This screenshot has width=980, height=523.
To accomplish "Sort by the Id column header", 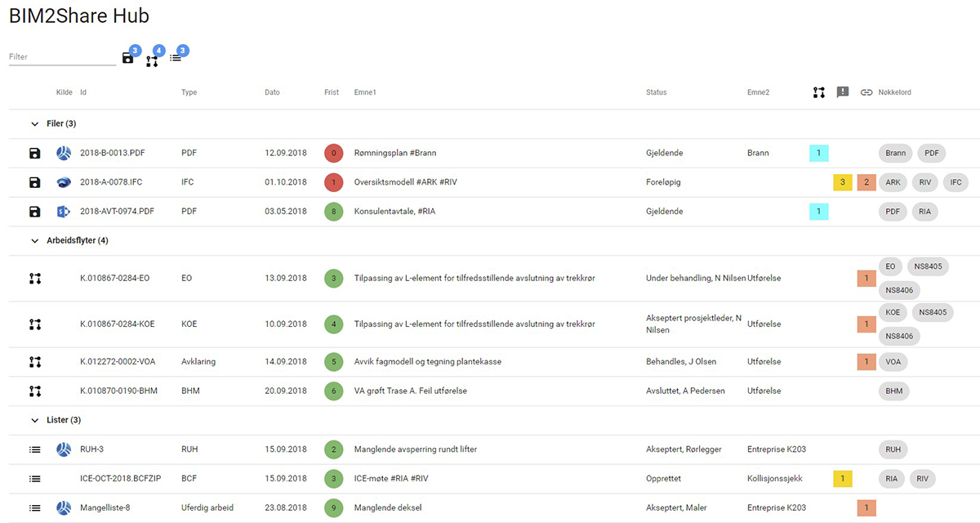I will [83, 92].
